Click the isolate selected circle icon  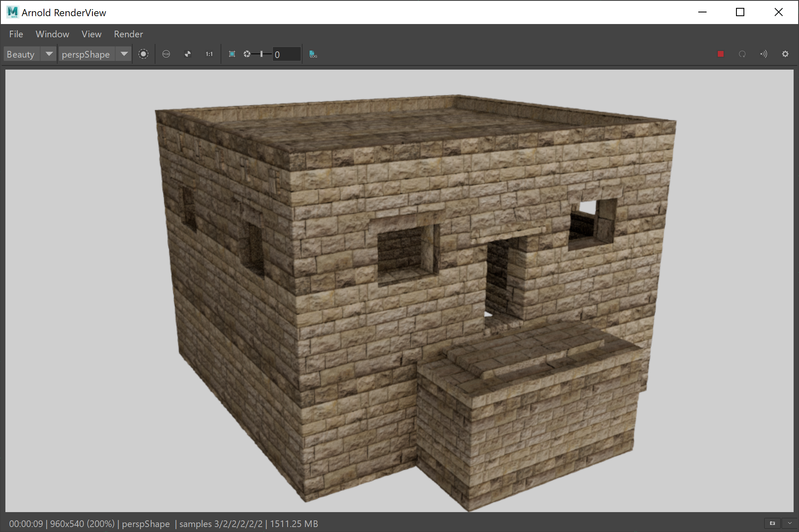point(143,54)
